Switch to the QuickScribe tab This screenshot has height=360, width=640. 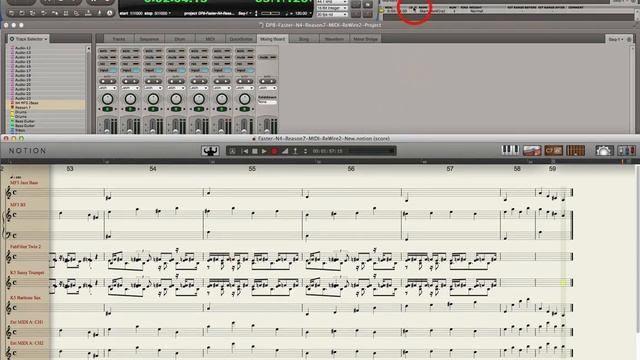coord(241,39)
